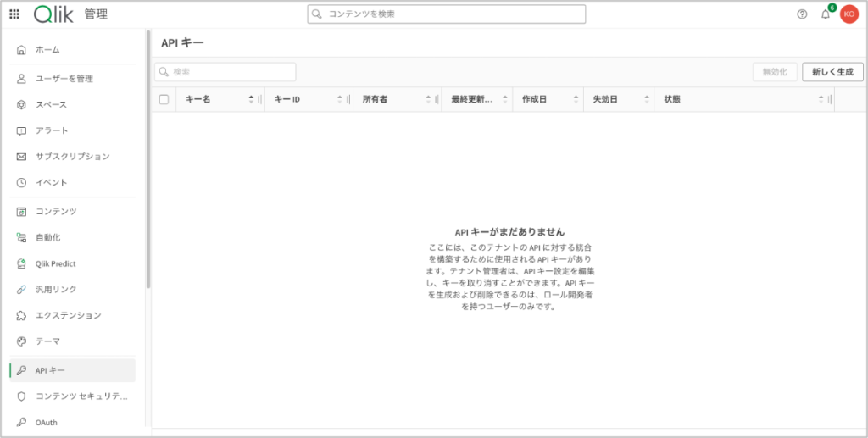The width and height of the screenshot is (868, 438).
Task: Click the help question mark icon
Action: click(x=802, y=14)
